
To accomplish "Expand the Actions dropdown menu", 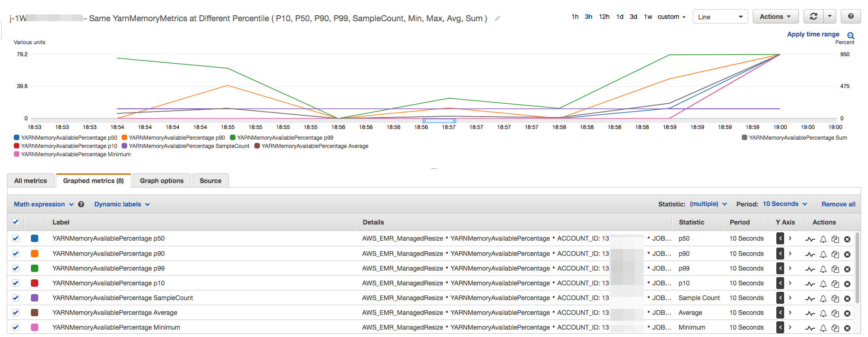I will (x=775, y=17).
